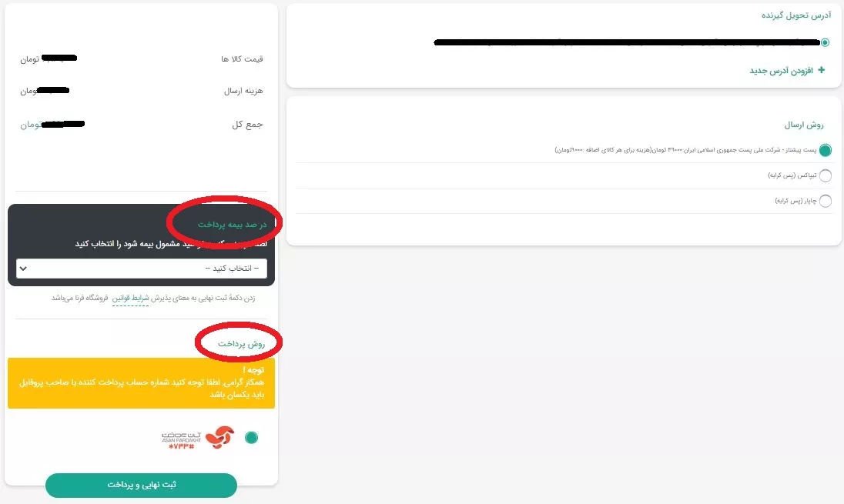Select the Asan Pardakht payment radio
Screen dimensions: 844x504
tap(251, 437)
